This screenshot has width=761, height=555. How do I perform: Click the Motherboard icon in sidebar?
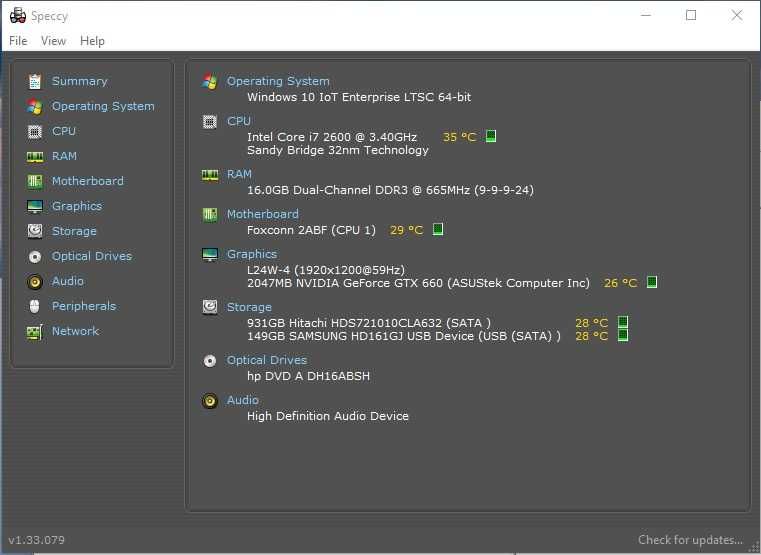coord(34,181)
